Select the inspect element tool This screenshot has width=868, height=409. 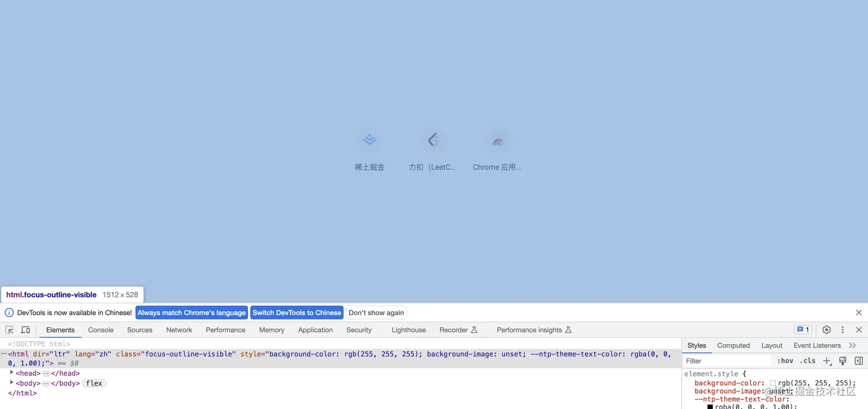pos(9,330)
